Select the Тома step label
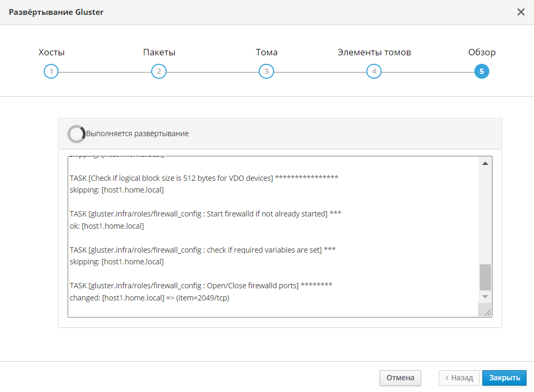 pos(266,52)
